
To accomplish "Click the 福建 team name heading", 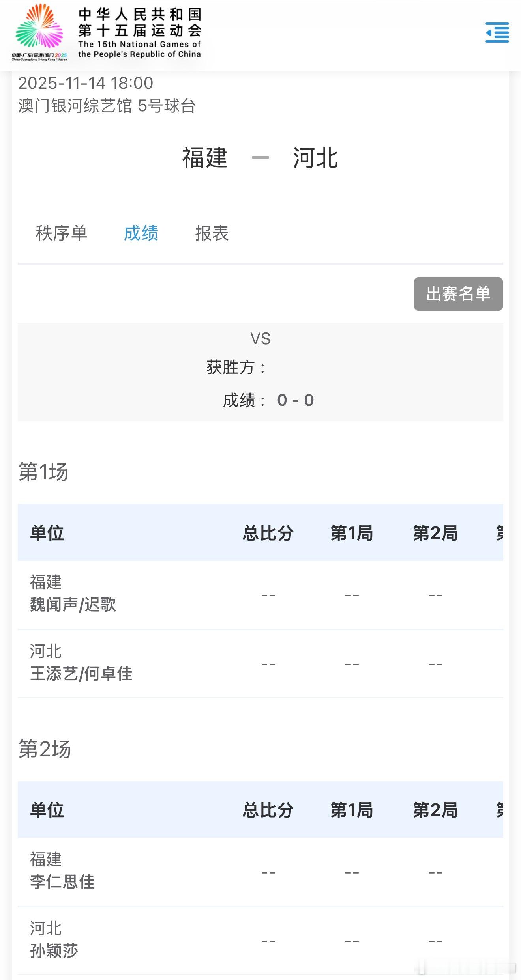I will (x=205, y=158).
